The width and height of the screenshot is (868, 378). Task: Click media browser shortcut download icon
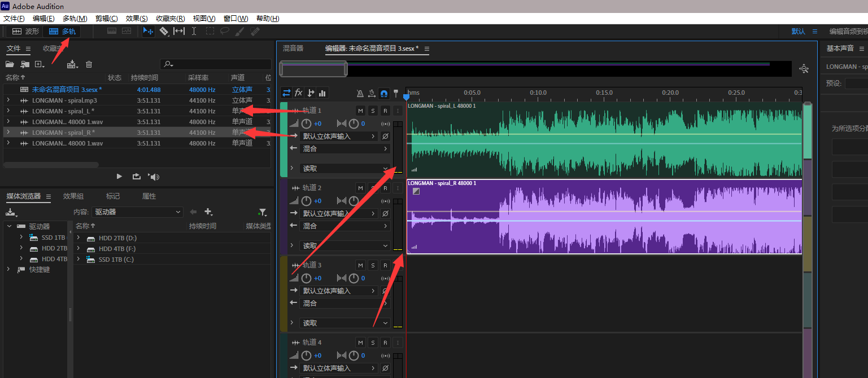pyautogui.click(x=11, y=212)
